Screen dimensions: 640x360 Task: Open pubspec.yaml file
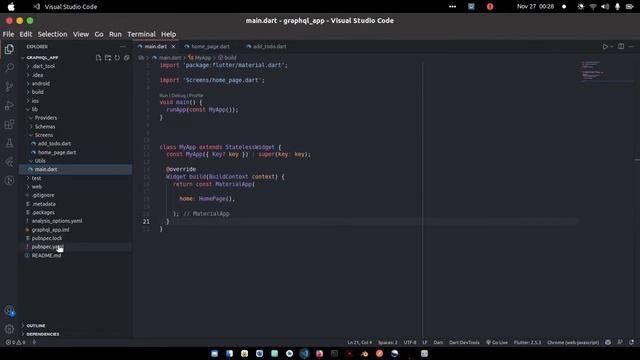[x=47, y=247]
